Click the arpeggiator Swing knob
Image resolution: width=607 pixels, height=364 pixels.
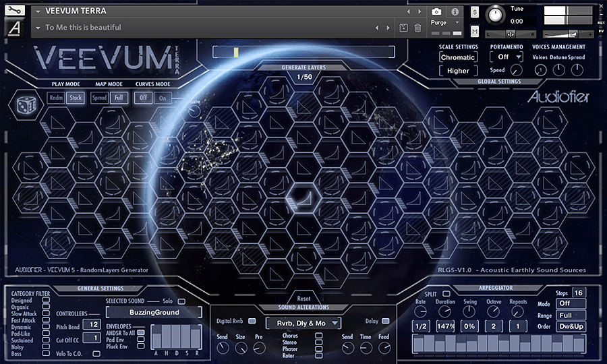point(469,311)
